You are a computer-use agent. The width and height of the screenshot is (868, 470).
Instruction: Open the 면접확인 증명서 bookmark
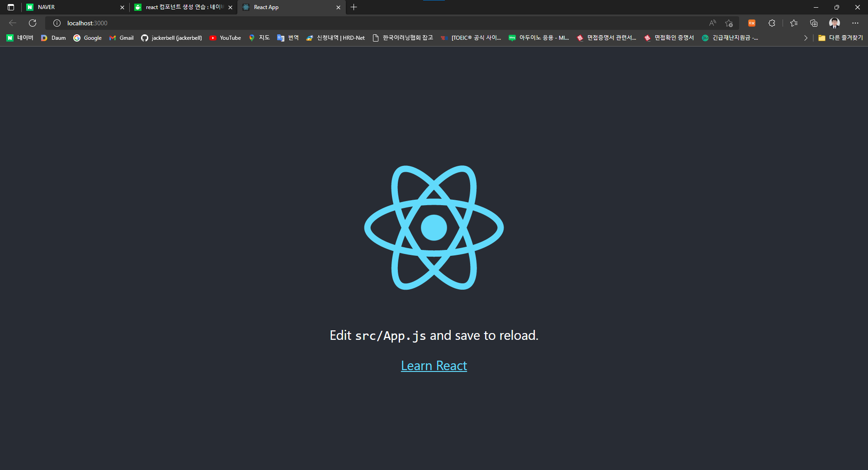point(670,38)
